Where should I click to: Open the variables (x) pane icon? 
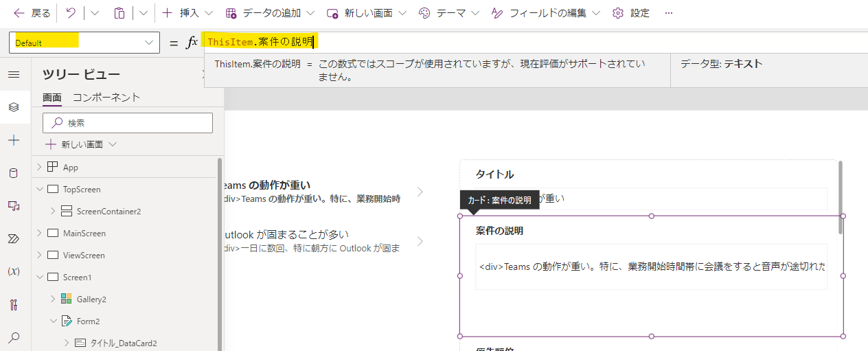pyautogui.click(x=14, y=271)
